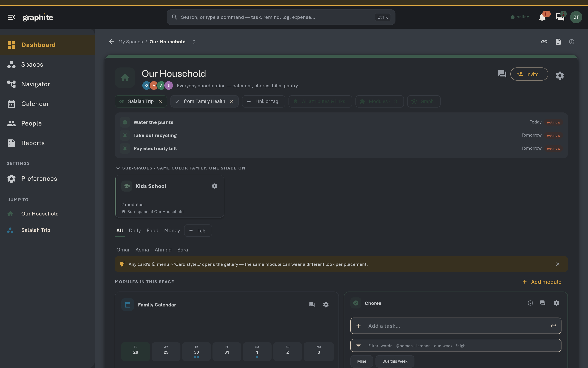The width and height of the screenshot is (588, 368).
Task: Click the Chores filter field
Action: [455, 346]
